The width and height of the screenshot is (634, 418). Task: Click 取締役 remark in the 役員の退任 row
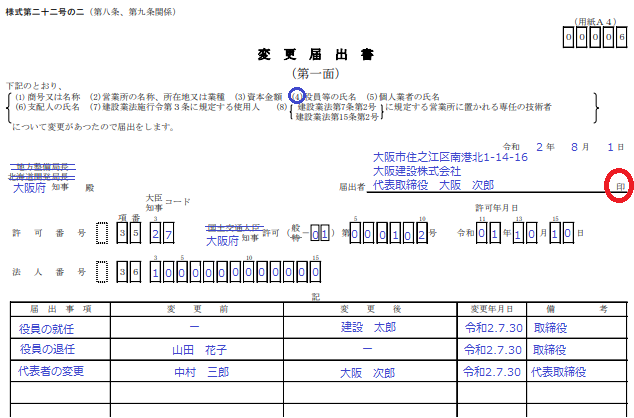click(549, 350)
